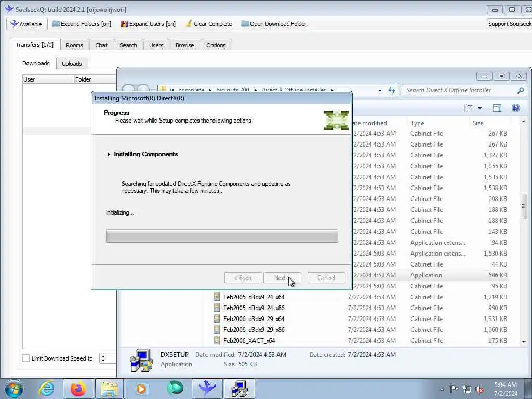Click the DirectX logo icon in setup dialog
Image resolution: width=532 pixels, height=399 pixels.
(336, 121)
